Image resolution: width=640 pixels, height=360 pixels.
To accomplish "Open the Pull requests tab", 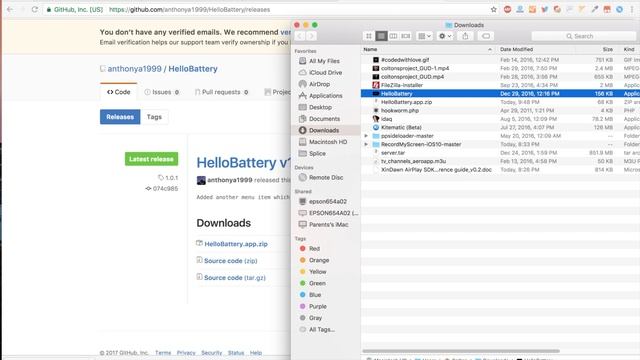I will pos(222,92).
